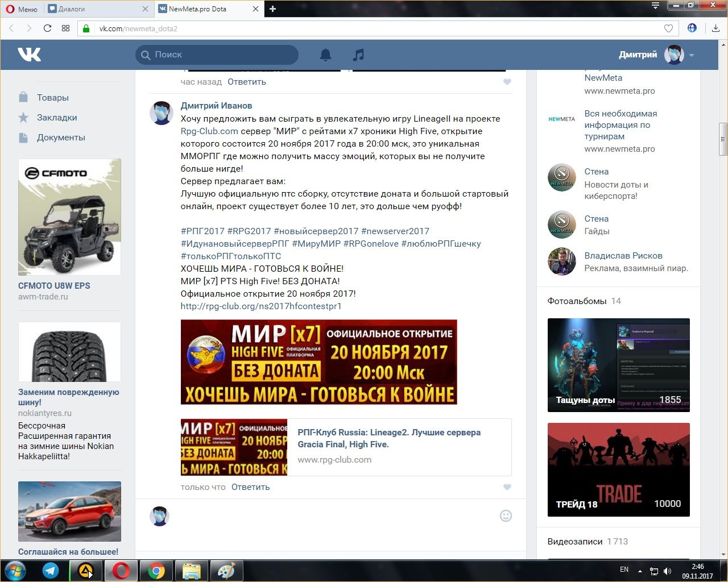The image size is (728, 582).
Task: Bookmark page with heart icon in address bar
Action: point(668,28)
